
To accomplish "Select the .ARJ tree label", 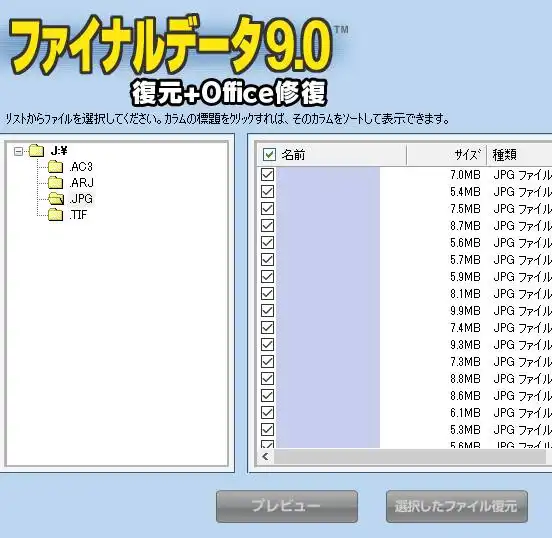I will click(x=82, y=183).
